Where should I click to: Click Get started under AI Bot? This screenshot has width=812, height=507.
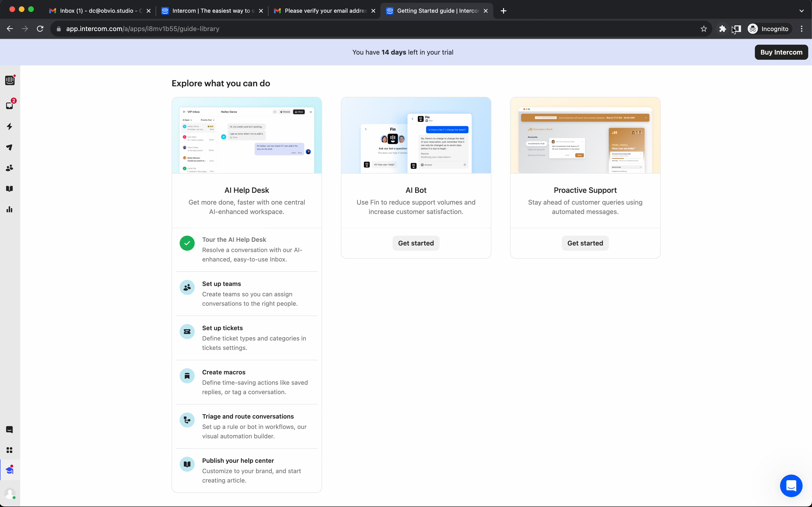point(416,243)
